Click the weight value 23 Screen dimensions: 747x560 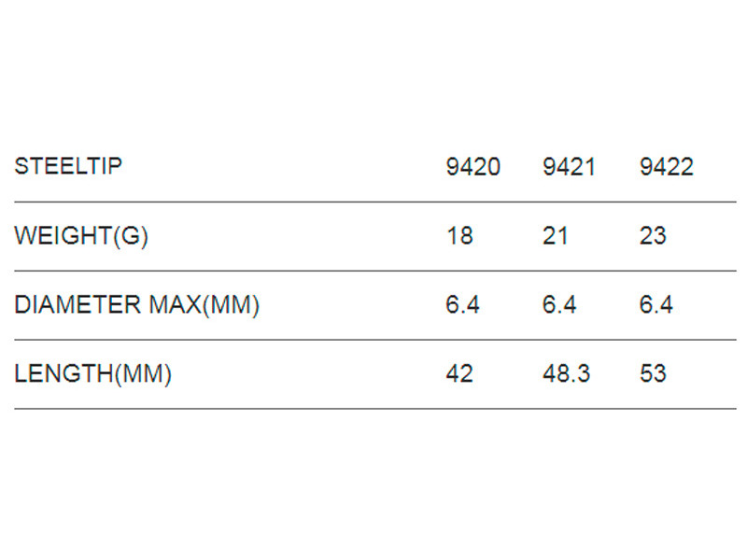tap(653, 236)
